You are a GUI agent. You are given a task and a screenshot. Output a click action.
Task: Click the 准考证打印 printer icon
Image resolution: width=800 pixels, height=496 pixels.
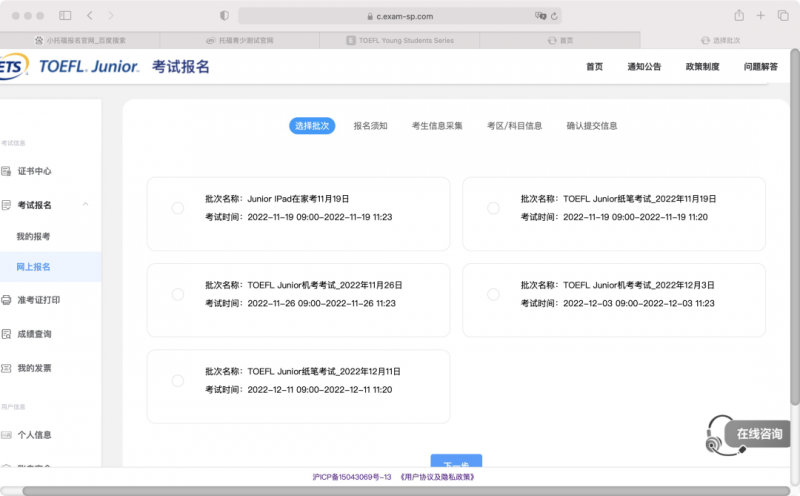click(6, 300)
